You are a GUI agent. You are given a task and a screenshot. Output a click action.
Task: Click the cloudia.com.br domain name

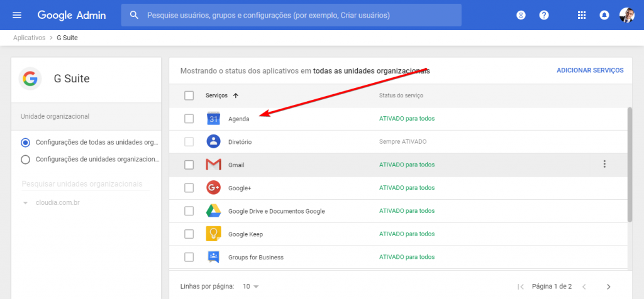click(57, 203)
